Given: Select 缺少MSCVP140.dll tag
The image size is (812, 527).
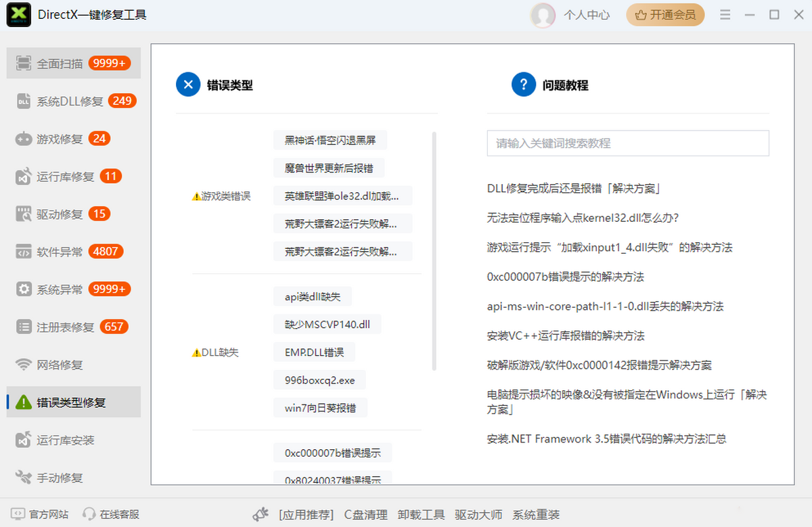Looking at the screenshot, I should (x=328, y=324).
